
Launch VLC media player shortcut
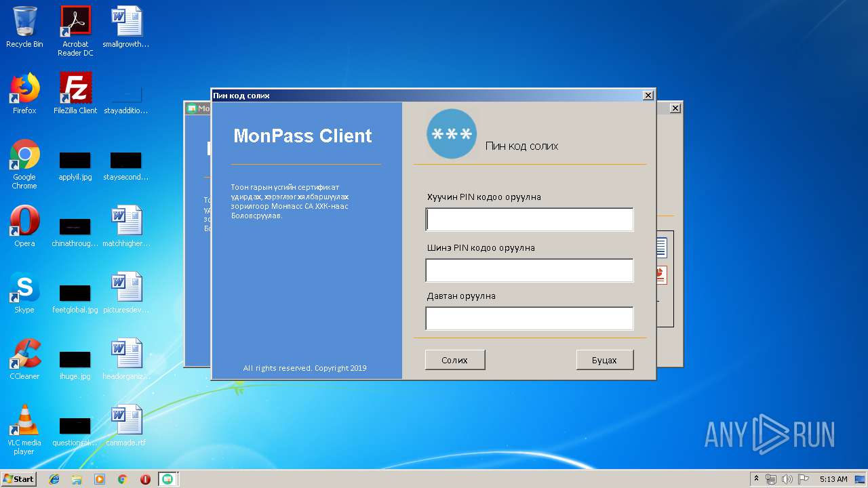point(24,430)
